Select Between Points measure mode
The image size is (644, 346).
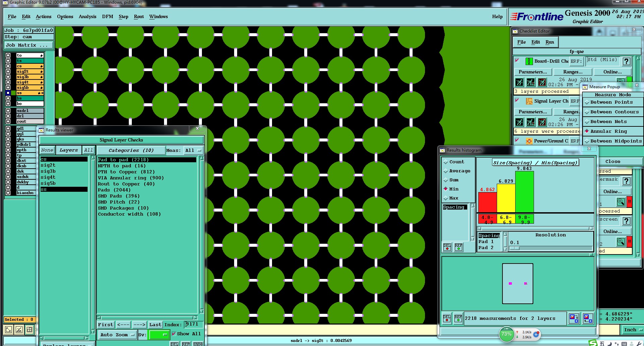(x=611, y=102)
